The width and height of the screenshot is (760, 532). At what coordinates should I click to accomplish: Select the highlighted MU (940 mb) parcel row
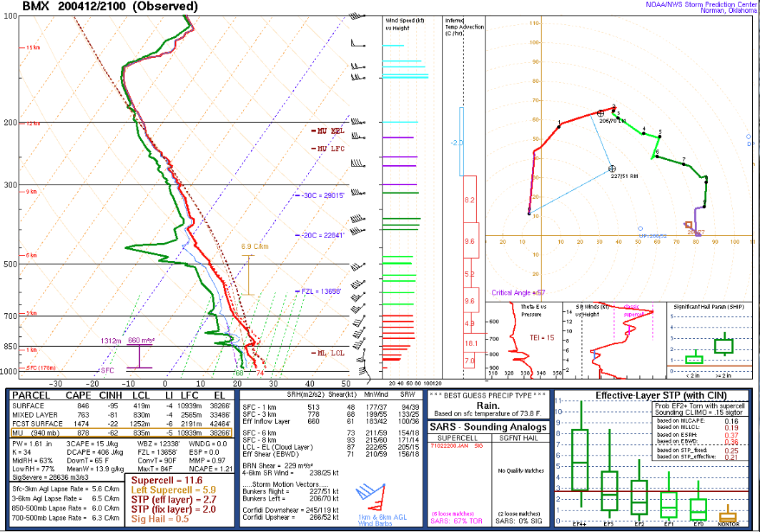click(x=122, y=433)
